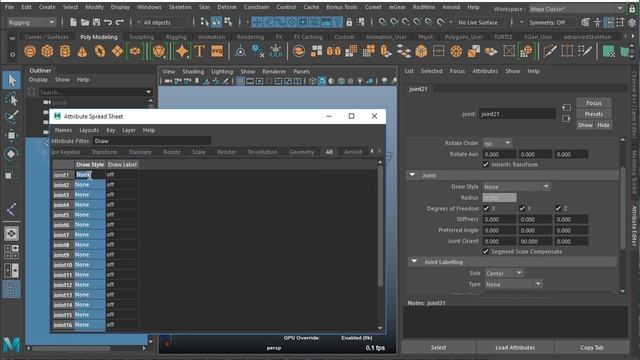The height and width of the screenshot is (360, 640).
Task: Click the Radius value slider field
Action: 499,198
